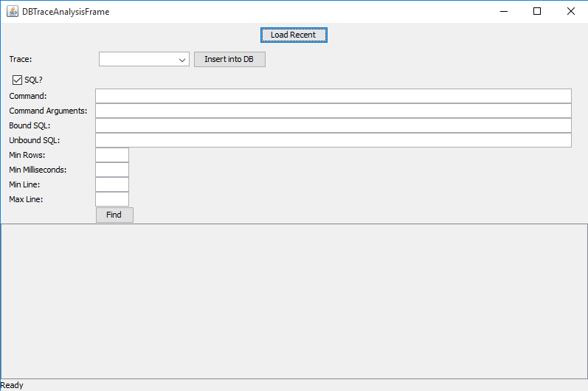Uncheck the SQL? checkbox
This screenshot has height=391, width=588.
point(17,80)
